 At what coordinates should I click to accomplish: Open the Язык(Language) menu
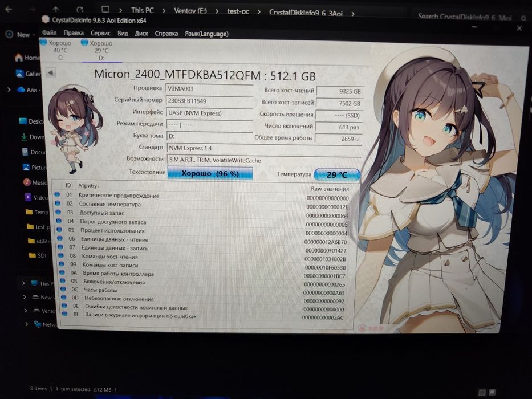click(206, 34)
